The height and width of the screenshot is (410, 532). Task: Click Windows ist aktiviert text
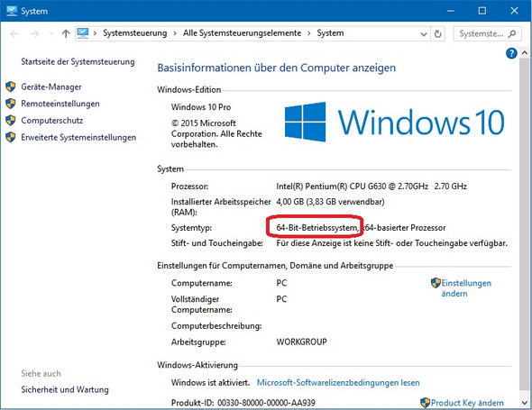[x=210, y=383]
